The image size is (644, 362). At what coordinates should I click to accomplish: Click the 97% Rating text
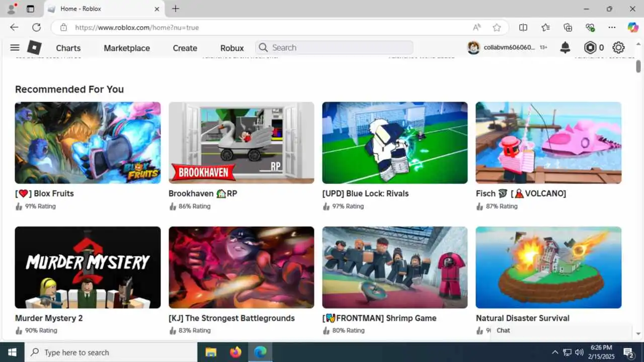(x=348, y=206)
